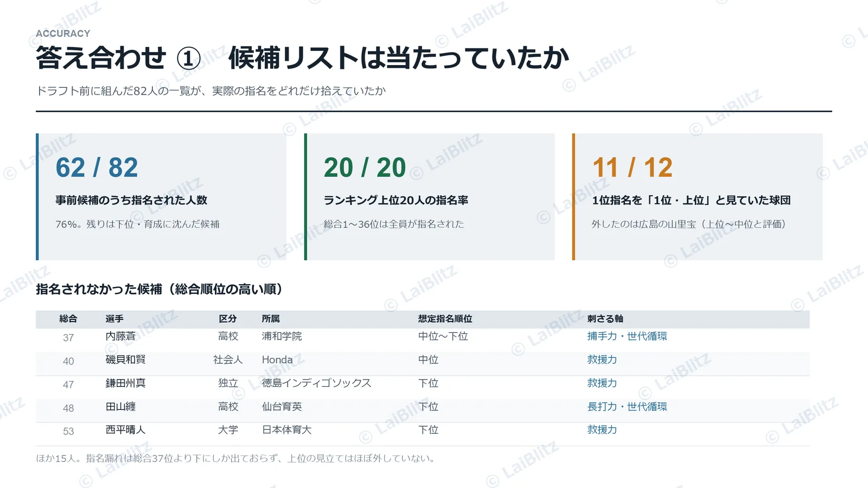
Task: Select player name 西平晴人
Action: (125, 430)
